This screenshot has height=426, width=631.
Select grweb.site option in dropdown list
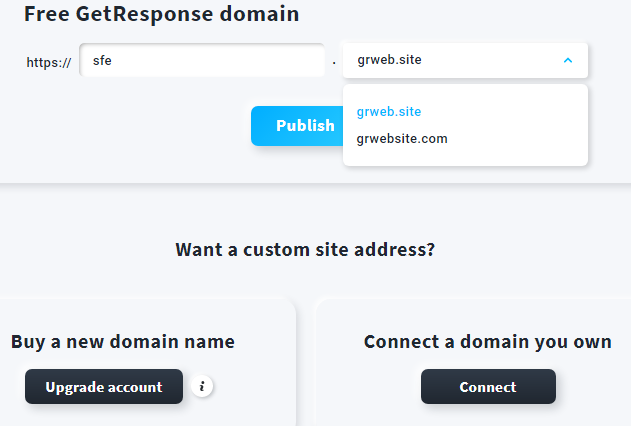[x=389, y=112]
